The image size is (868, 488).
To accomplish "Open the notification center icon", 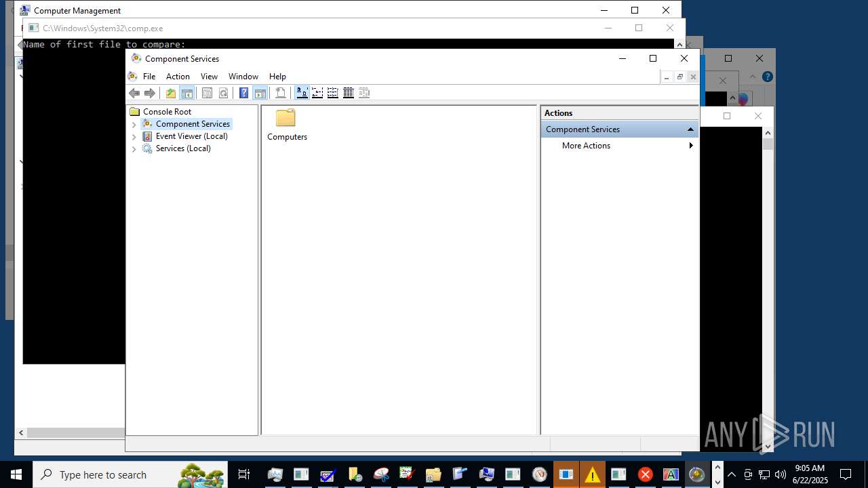I will pyautogui.click(x=846, y=474).
